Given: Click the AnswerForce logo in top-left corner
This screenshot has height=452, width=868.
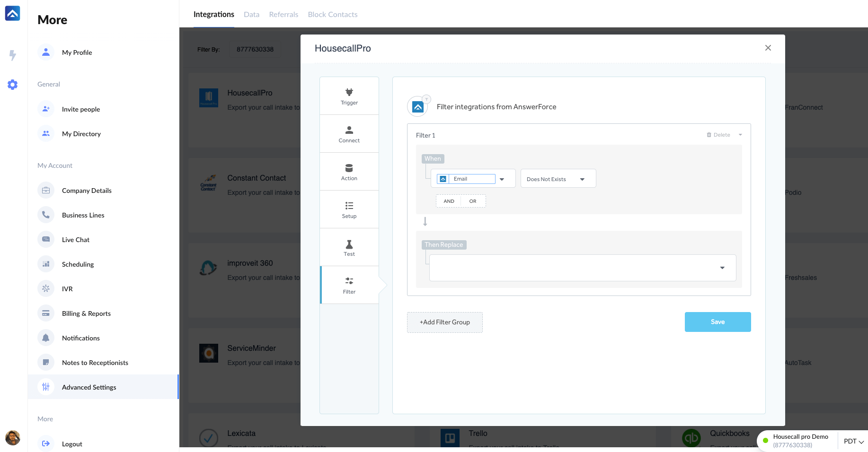Looking at the screenshot, I should tap(13, 13).
